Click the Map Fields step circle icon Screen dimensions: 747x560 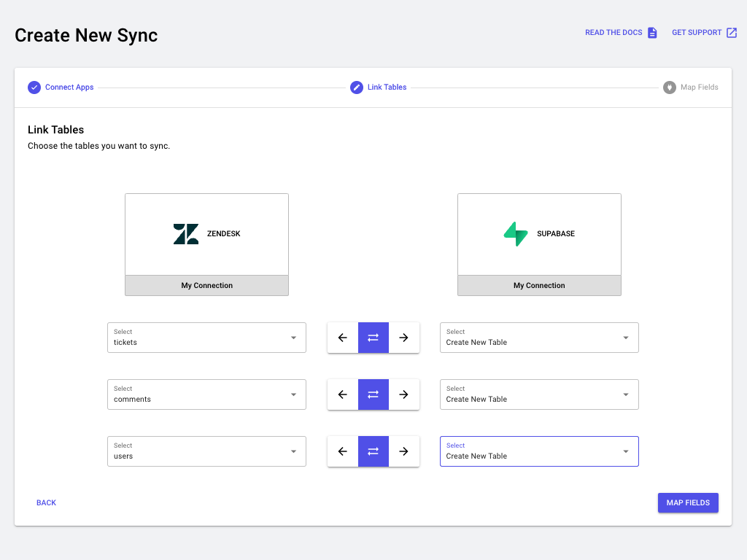point(670,87)
